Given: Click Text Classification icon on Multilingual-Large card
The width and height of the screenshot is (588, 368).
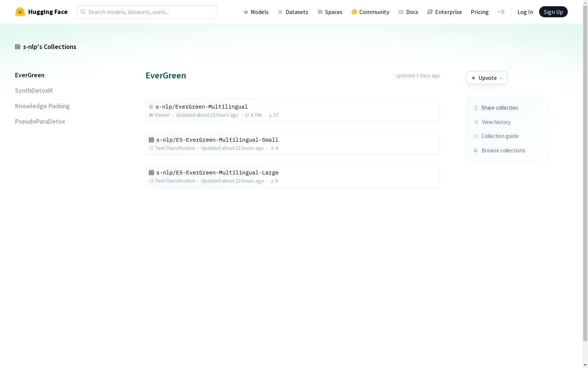Looking at the screenshot, I should (x=151, y=181).
